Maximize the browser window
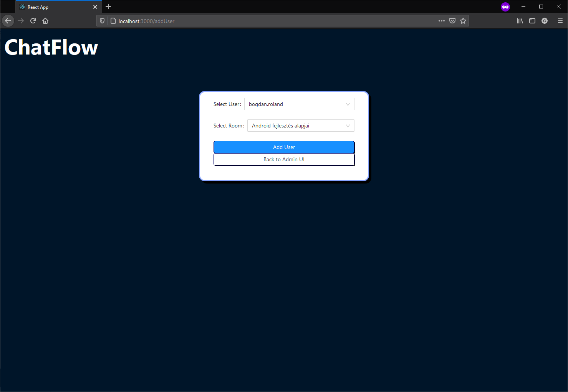568x392 pixels. pos(541,7)
